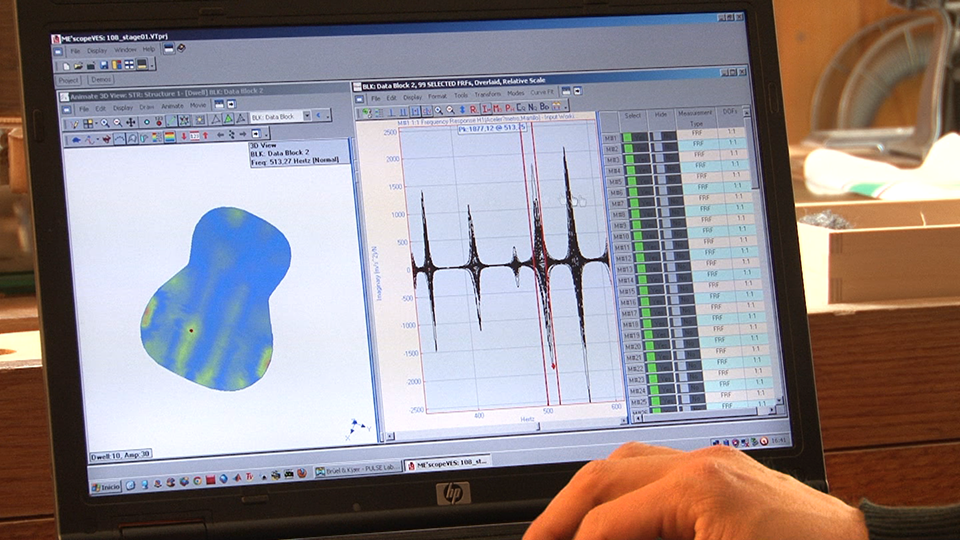The image size is (960, 540).
Task: Click the red R Real part icon
Action: coord(474,110)
